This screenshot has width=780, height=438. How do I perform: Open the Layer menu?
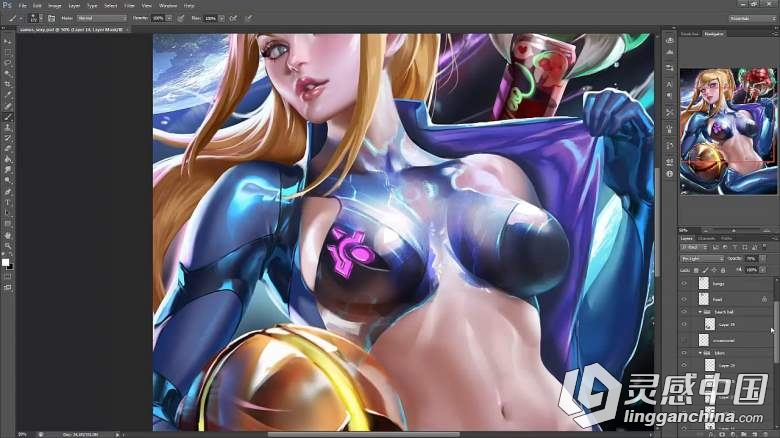tap(74, 5)
